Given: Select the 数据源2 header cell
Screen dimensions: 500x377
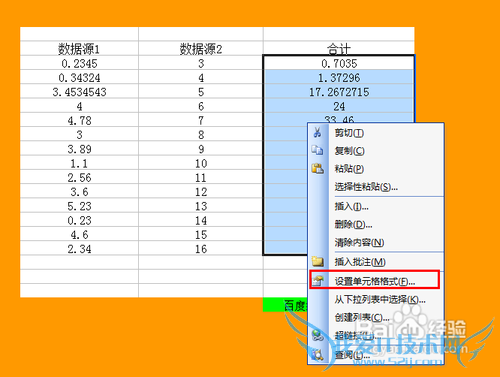Looking at the screenshot, I should click(x=201, y=49).
